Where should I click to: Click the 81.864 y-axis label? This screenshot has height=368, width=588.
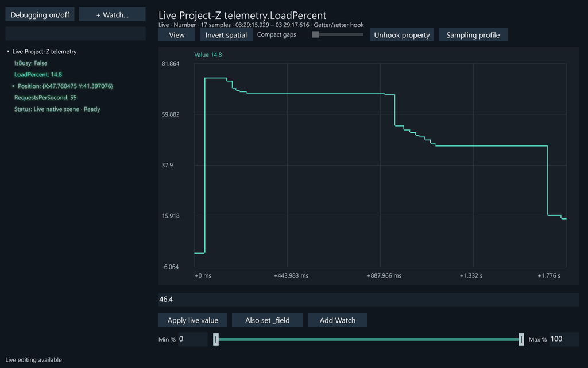(171, 63)
